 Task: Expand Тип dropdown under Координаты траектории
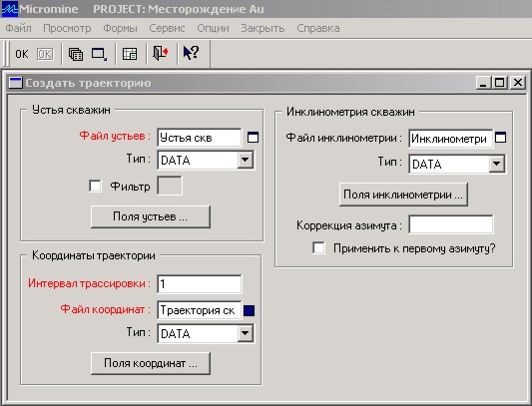(x=245, y=333)
